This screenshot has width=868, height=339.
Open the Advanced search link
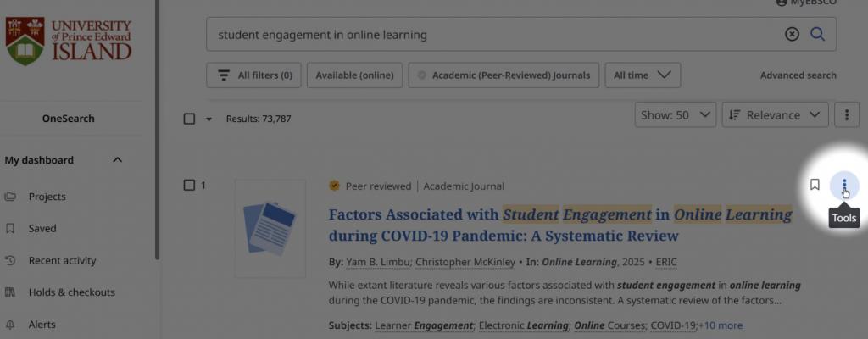point(798,75)
